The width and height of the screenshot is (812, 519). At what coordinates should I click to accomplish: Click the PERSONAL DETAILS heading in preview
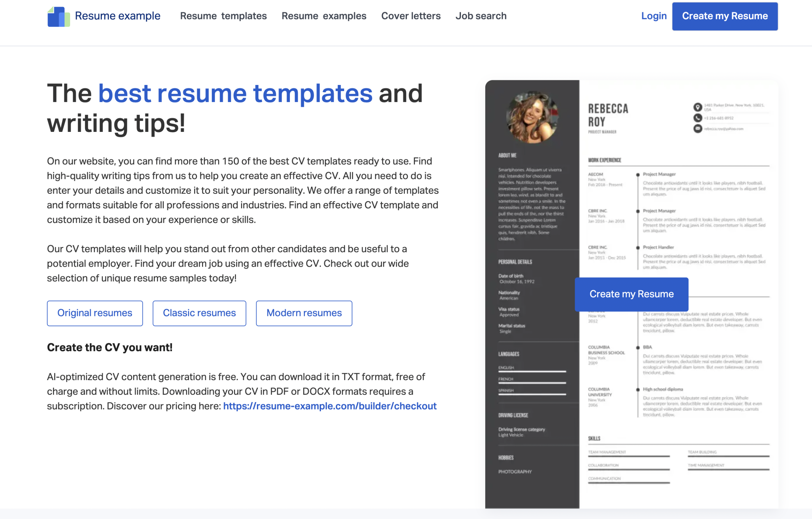(x=515, y=262)
